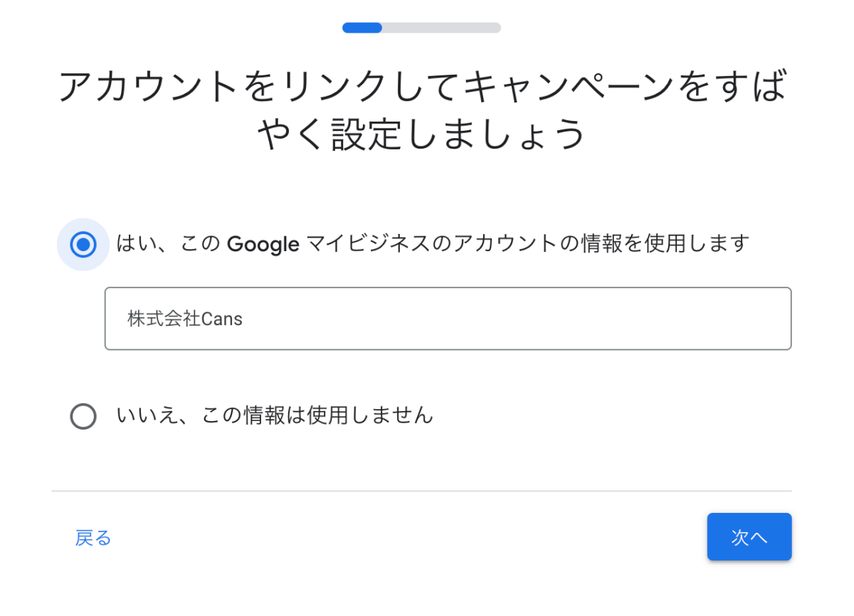This screenshot has height=616, width=854.
Task: Click the gray unfilled progress bar portion
Action: 441,28
